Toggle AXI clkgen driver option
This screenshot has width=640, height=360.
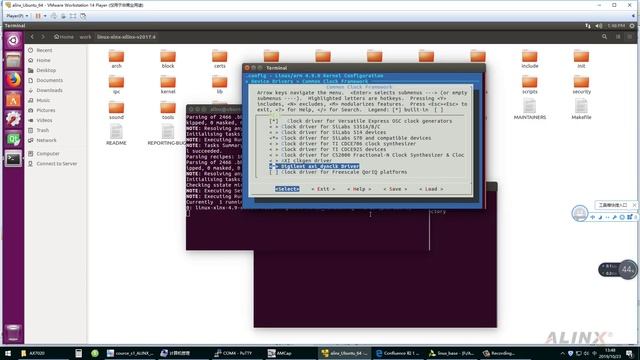coord(300,161)
